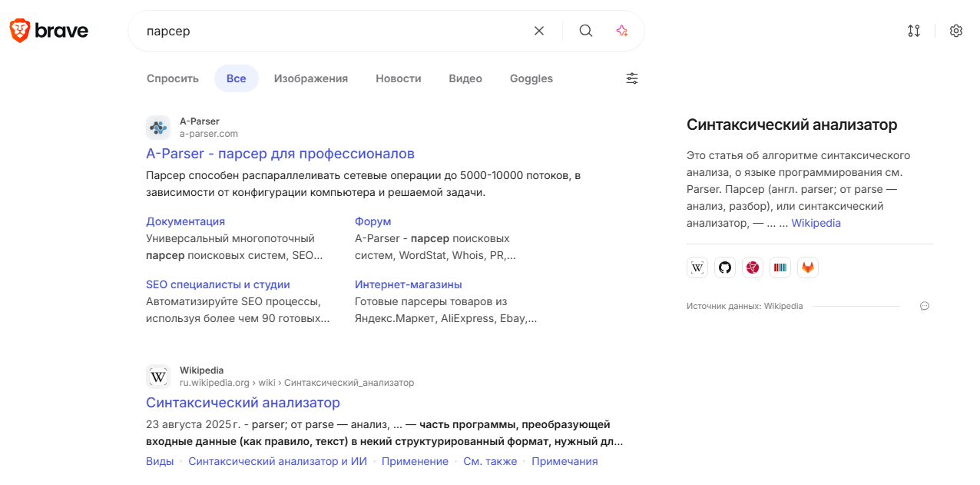This screenshot has width=980, height=485.
Task: Click the feedback speech bubble icon
Action: click(925, 306)
